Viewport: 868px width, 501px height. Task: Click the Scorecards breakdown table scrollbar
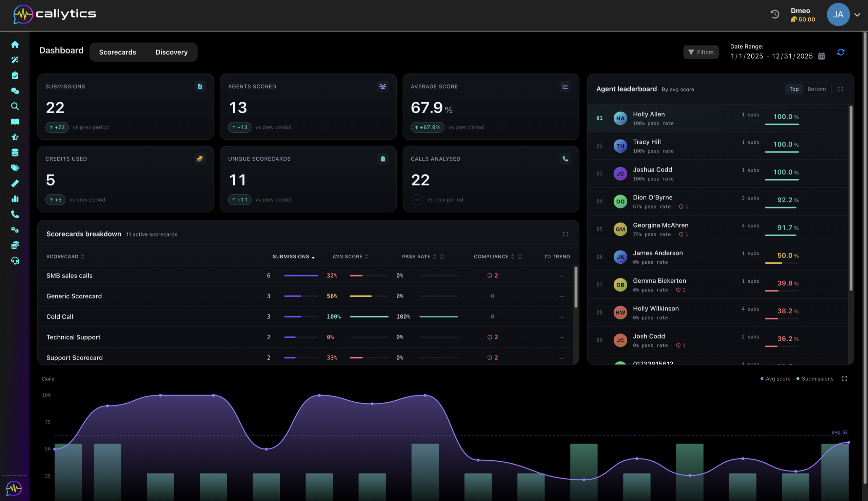[576, 287]
